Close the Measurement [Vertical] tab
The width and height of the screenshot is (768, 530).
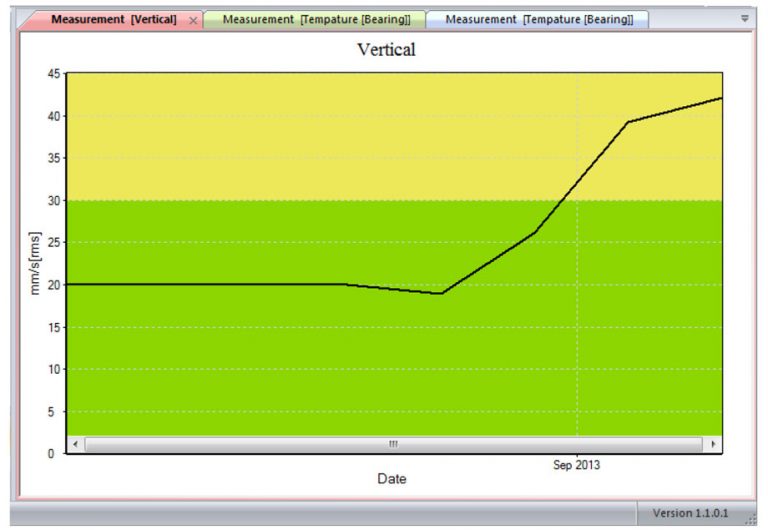193,20
